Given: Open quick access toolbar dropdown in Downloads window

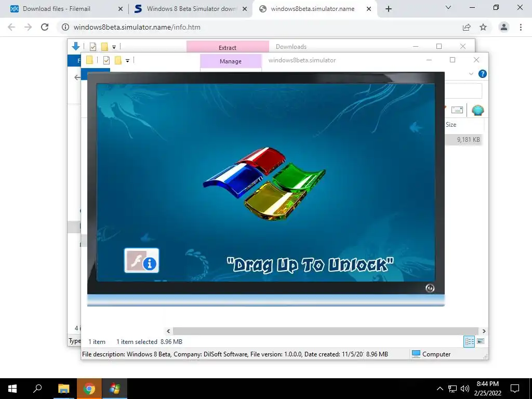Looking at the screenshot, I should (x=114, y=47).
